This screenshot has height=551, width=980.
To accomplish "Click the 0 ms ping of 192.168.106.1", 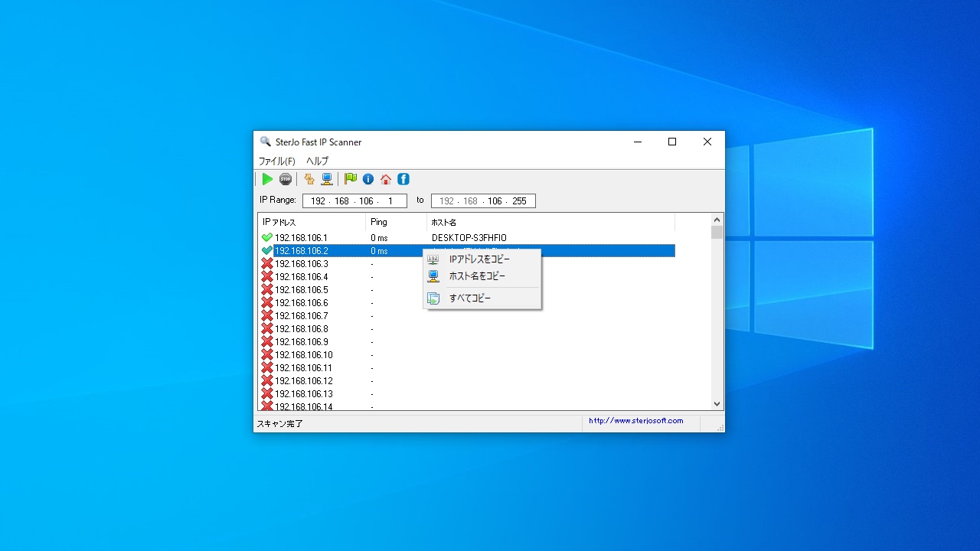I will click(379, 238).
